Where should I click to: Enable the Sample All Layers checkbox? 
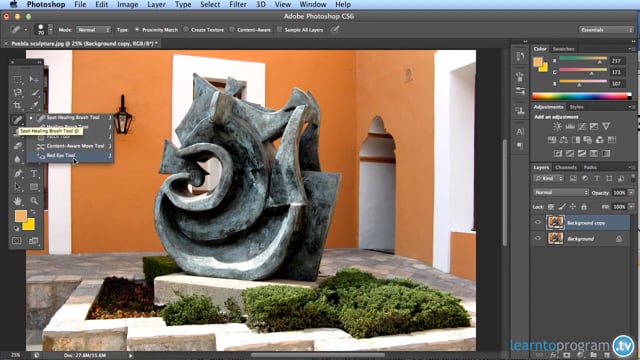(x=279, y=29)
